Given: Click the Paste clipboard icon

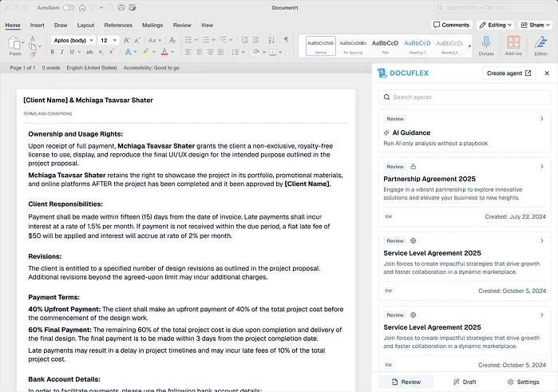Looking at the screenshot, I should click(15, 43).
